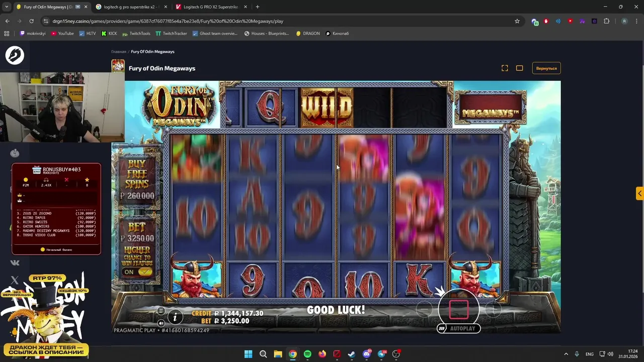Open DRAGON bookmark
644x362 pixels.
click(308, 34)
